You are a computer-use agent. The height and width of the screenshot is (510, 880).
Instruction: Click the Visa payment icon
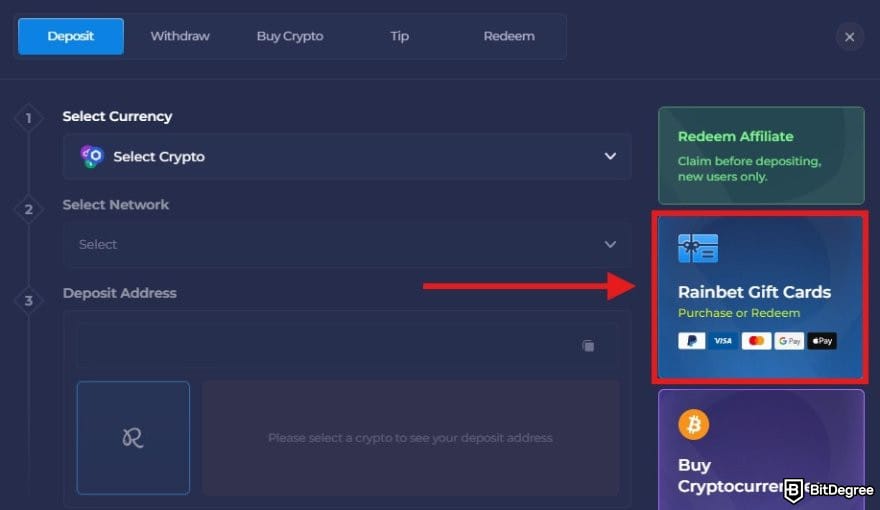[723, 341]
